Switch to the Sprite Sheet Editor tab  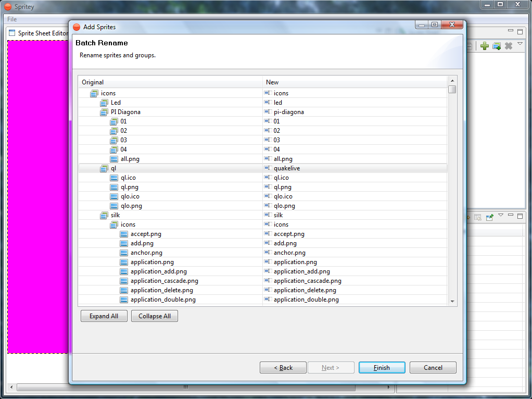39,33
